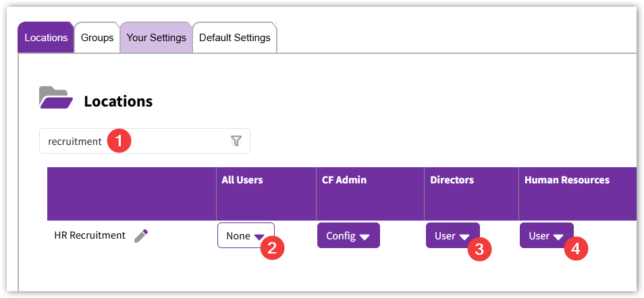The image size is (644, 298).
Task: Click the HR Recruitment location name
Action: [90, 235]
